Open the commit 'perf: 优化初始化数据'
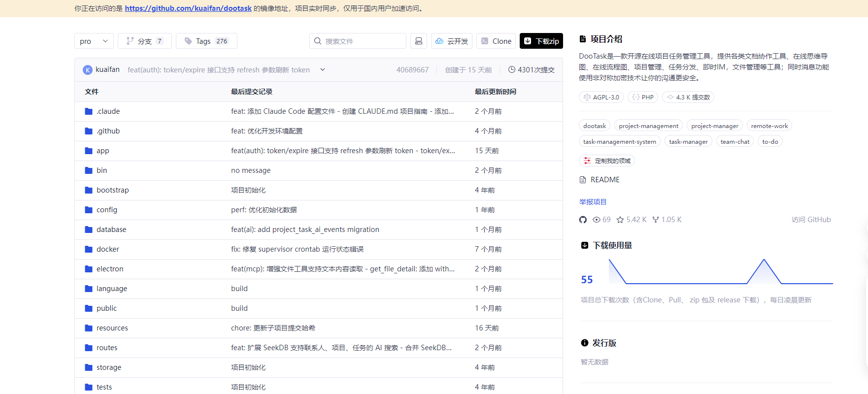Screen dimensions: 868x394 pyautogui.click(x=264, y=210)
